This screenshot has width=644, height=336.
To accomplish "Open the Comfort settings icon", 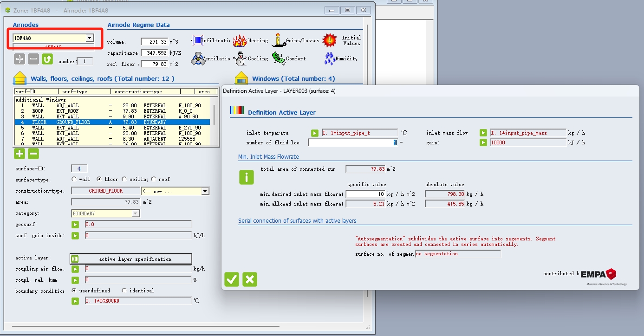I will point(278,58).
